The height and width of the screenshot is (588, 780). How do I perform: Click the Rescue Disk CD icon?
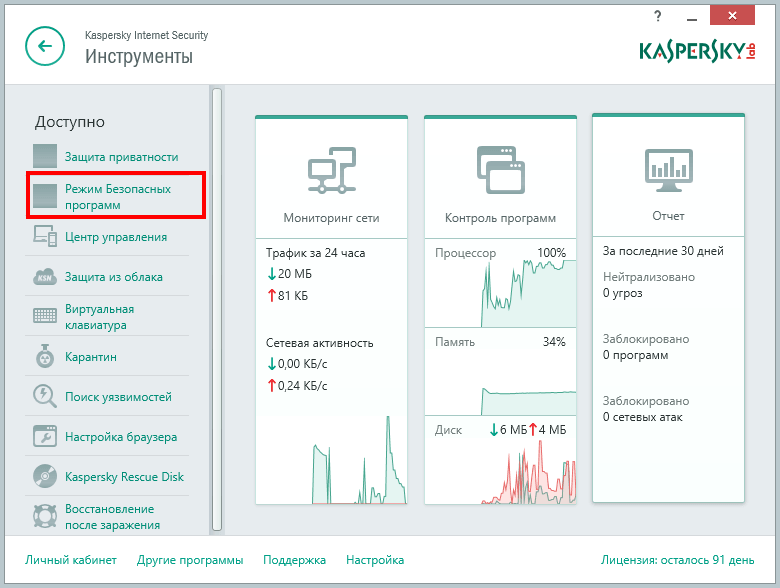click(x=45, y=476)
